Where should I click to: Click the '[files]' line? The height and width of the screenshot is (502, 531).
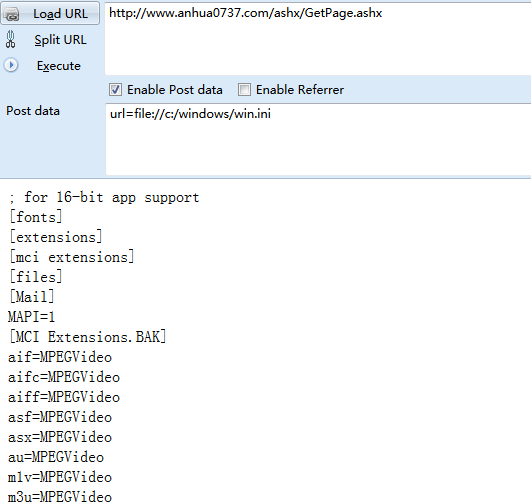36,277
